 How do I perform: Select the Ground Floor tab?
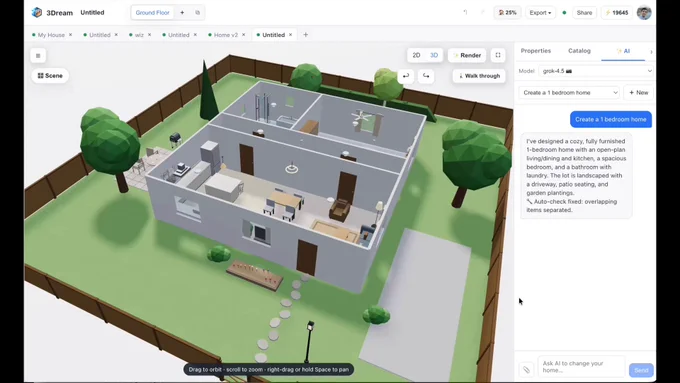[x=152, y=13]
